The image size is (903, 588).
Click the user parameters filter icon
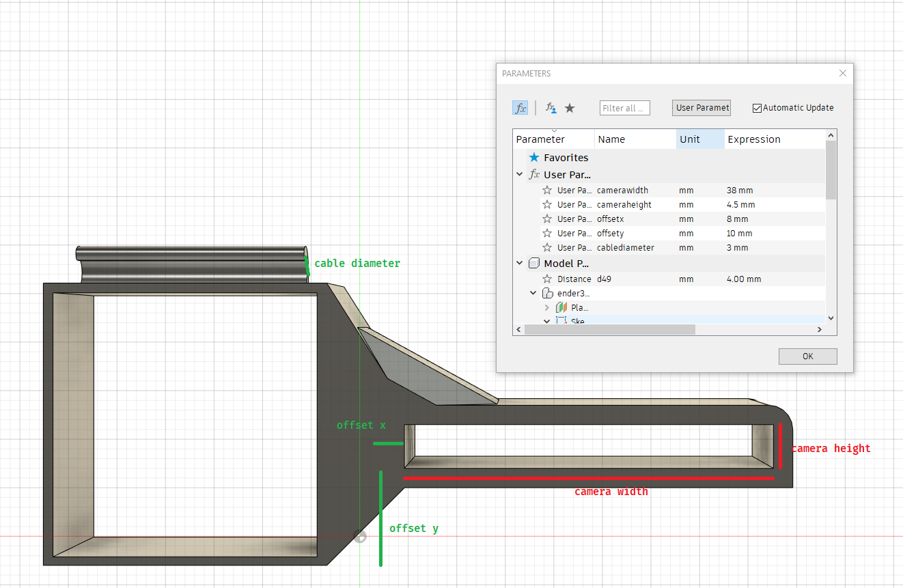pos(551,108)
